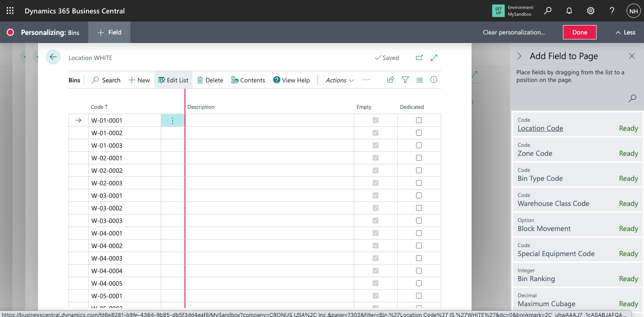Close the Add Field to Page pane
The height and width of the screenshot is (317, 644).
pos(632,56)
